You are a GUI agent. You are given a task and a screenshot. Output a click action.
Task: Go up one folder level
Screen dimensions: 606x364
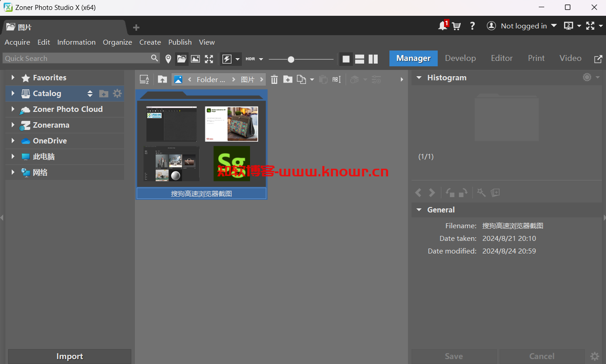[x=162, y=79]
